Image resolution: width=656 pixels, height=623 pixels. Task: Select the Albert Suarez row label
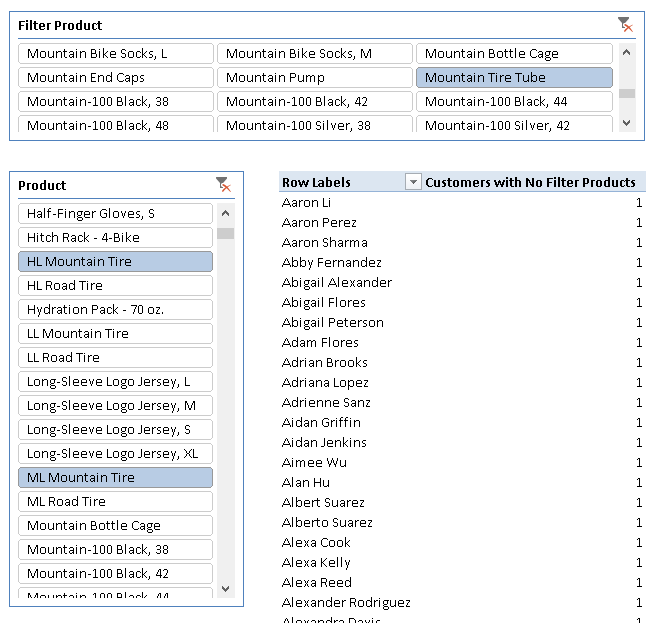323,503
